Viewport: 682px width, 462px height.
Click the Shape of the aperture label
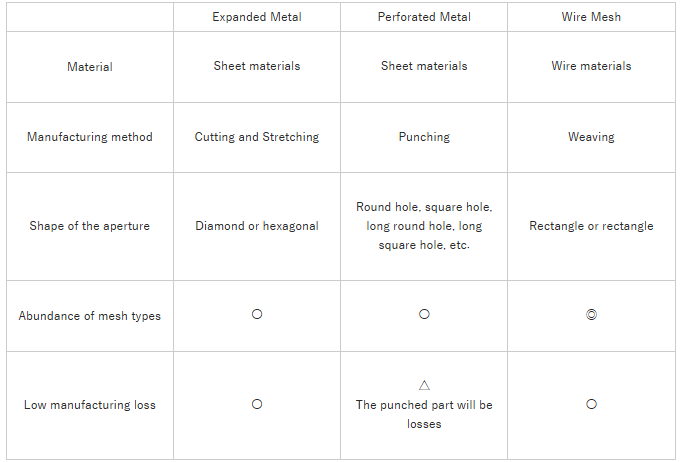[x=90, y=226]
